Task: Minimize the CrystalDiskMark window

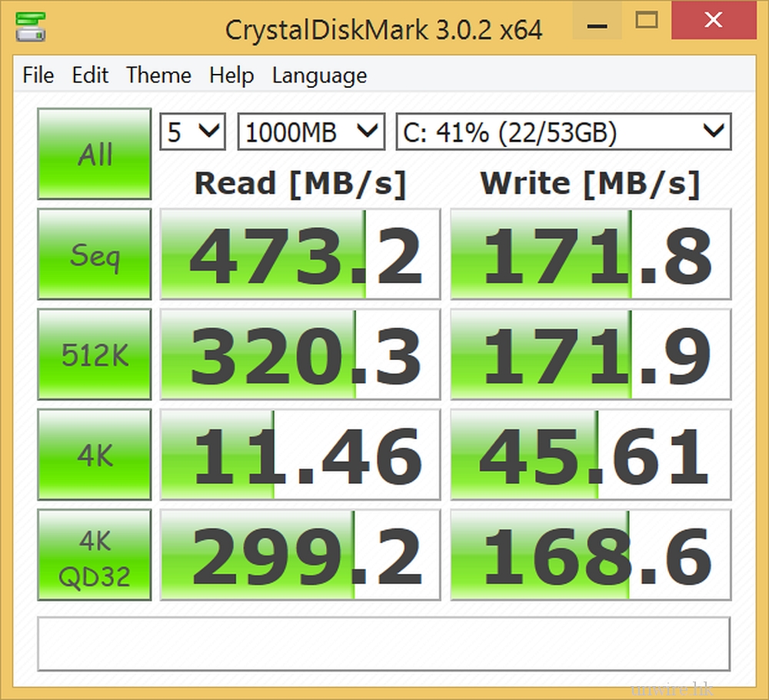Action: tap(594, 22)
